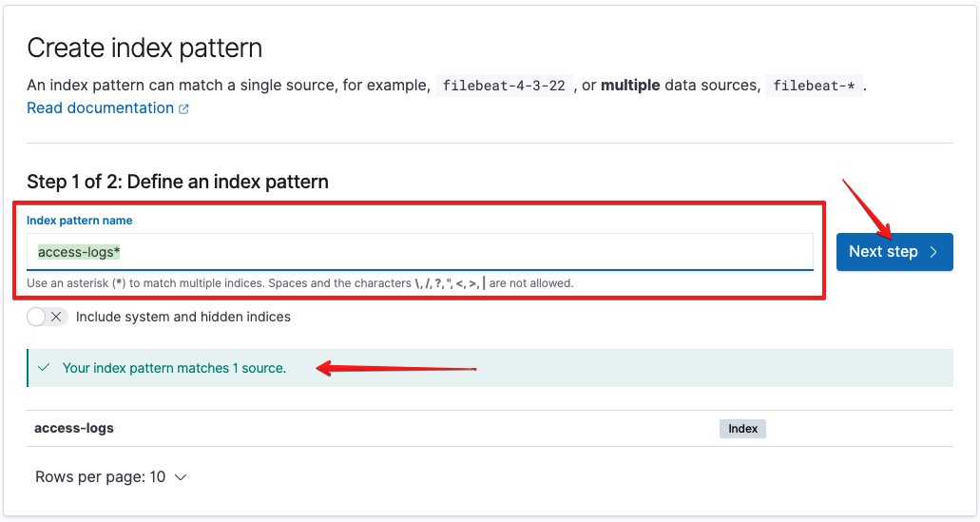Click the Step 1 of 2 heading

pyautogui.click(x=178, y=182)
